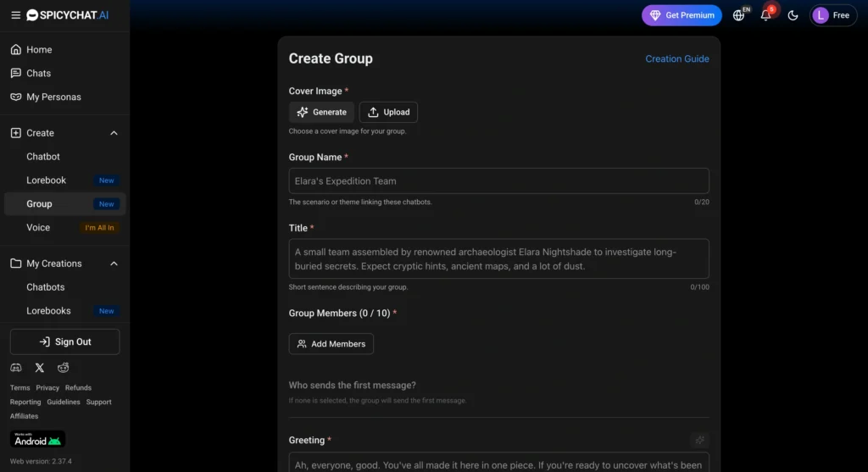Click the My Creations folder icon
Image resolution: width=868 pixels, height=472 pixels.
pos(15,264)
